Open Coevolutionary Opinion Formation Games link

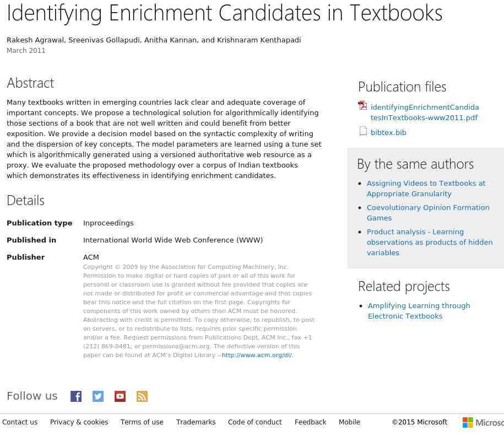(x=428, y=213)
